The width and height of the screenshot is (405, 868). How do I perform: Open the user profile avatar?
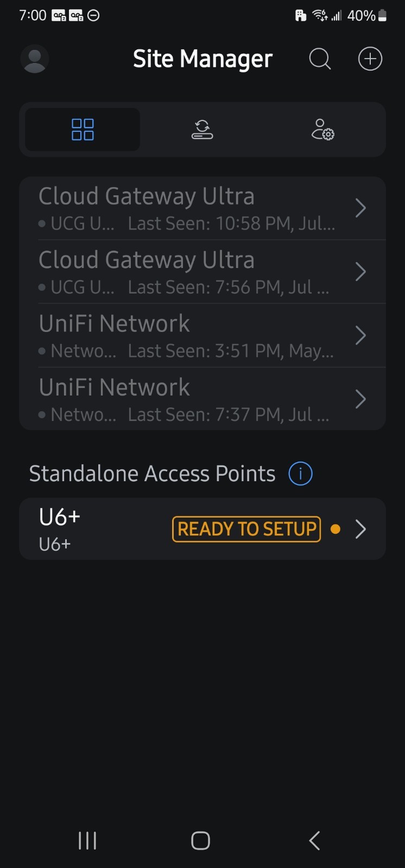(35, 59)
